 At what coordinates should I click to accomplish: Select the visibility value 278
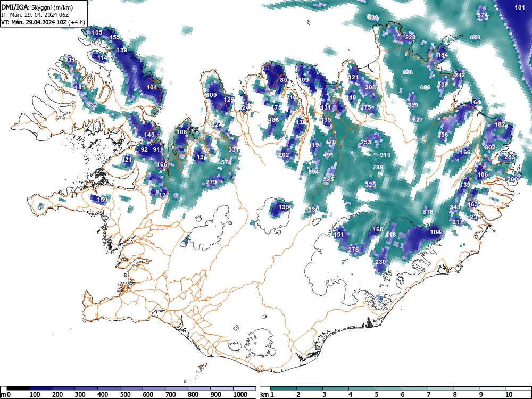pyautogui.click(x=353, y=250)
